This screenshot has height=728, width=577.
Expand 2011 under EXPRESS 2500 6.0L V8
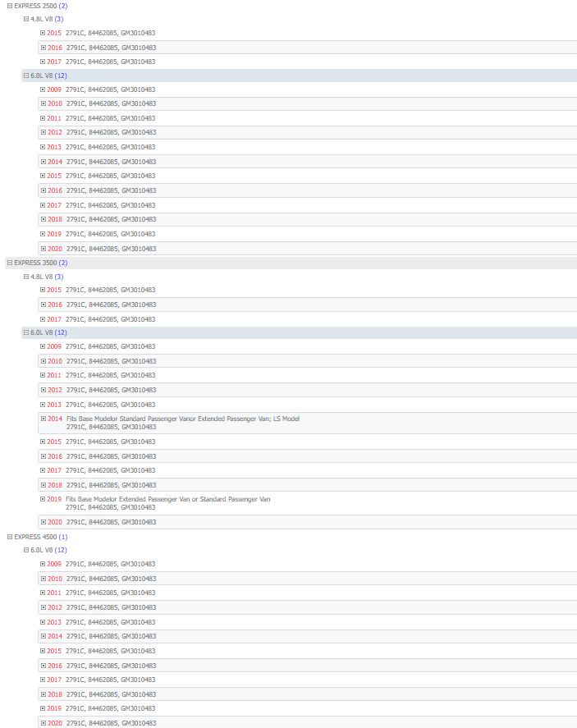(x=43, y=118)
